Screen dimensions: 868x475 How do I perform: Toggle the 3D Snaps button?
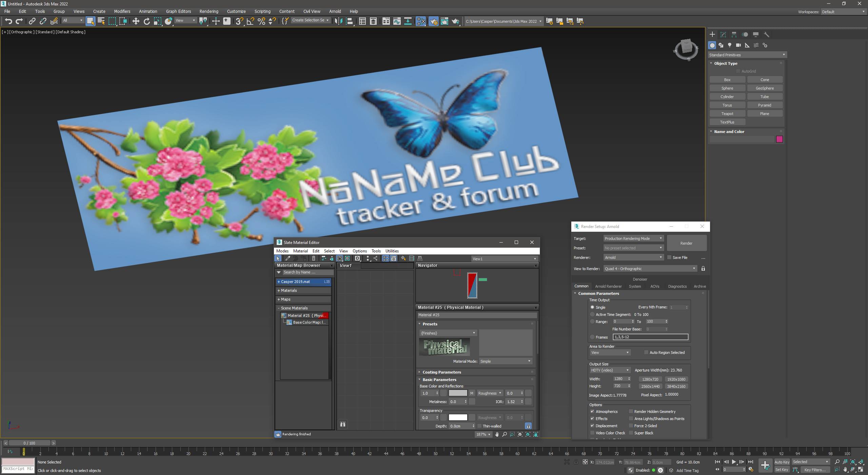tap(239, 21)
